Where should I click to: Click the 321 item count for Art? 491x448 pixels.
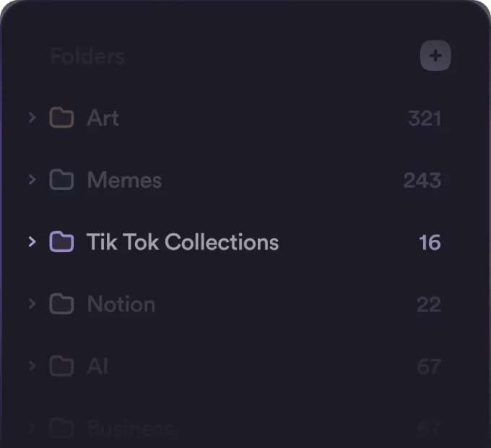tap(424, 118)
